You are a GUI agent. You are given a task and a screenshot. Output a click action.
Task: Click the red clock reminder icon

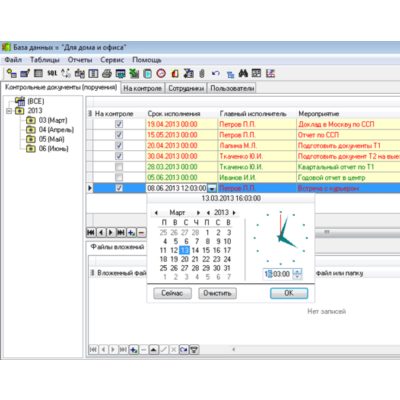click(x=161, y=73)
